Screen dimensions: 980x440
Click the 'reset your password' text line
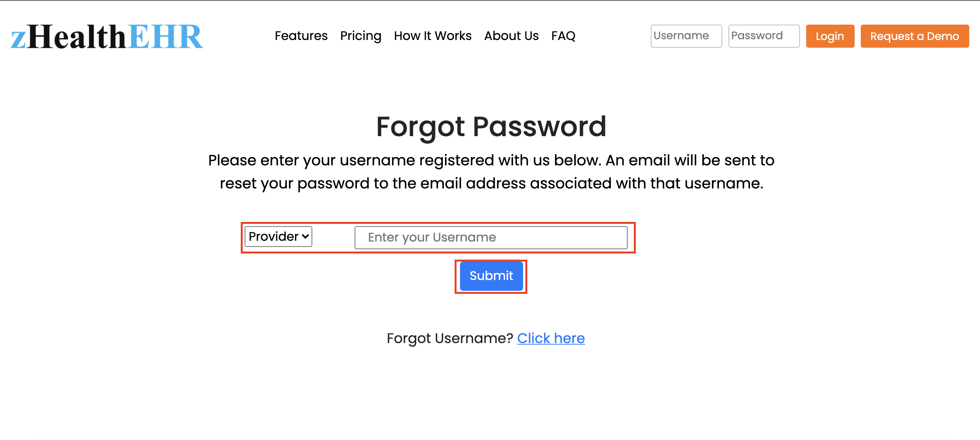click(x=491, y=183)
